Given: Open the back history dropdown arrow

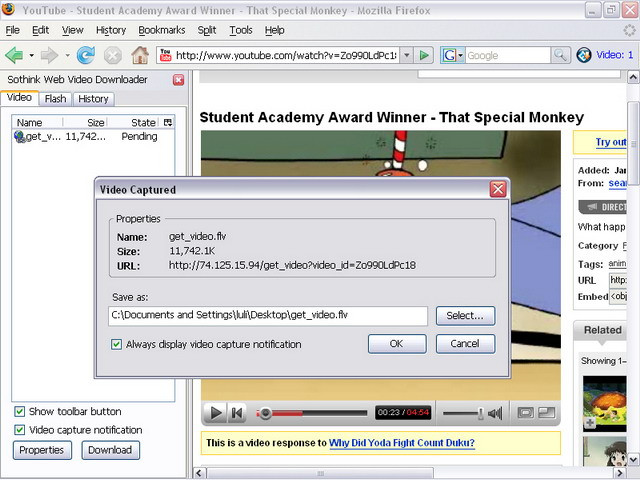Looking at the screenshot, I should [x=31, y=55].
